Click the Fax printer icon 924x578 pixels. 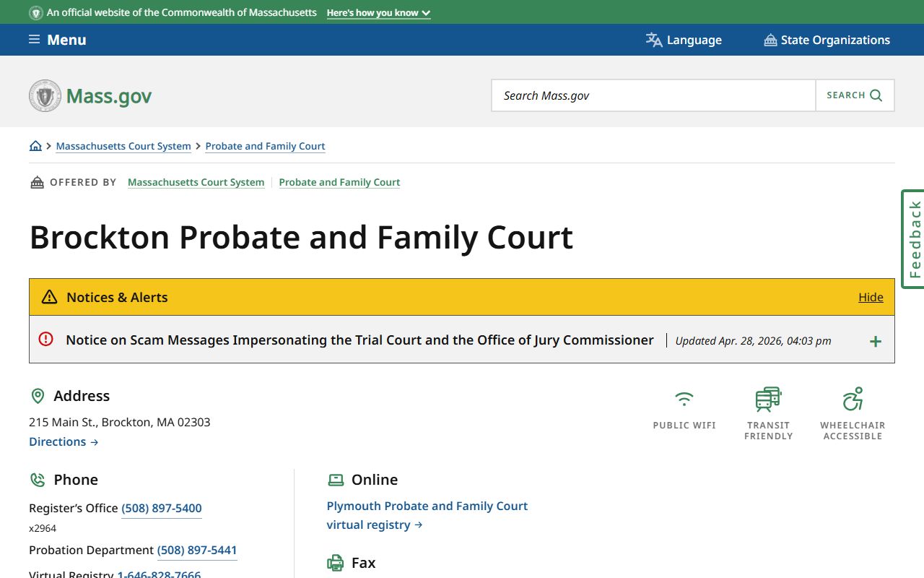336,563
